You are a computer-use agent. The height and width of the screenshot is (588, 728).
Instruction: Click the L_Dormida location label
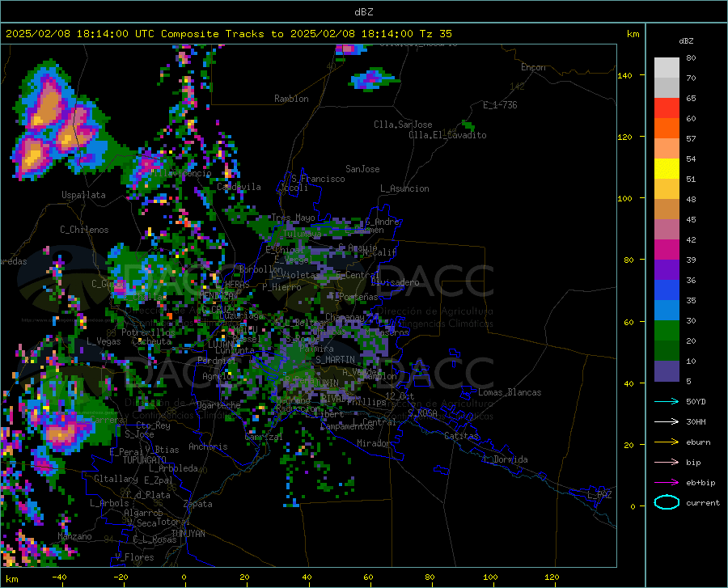pyautogui.click(x=505, y=459)
